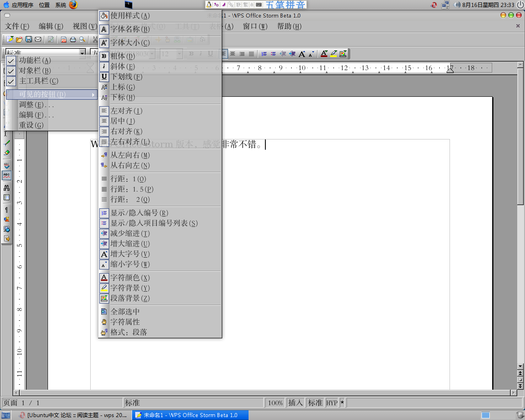The image size is (525, 420).
Task: Open the 帮助(H) menu
Action: (289, 26)
